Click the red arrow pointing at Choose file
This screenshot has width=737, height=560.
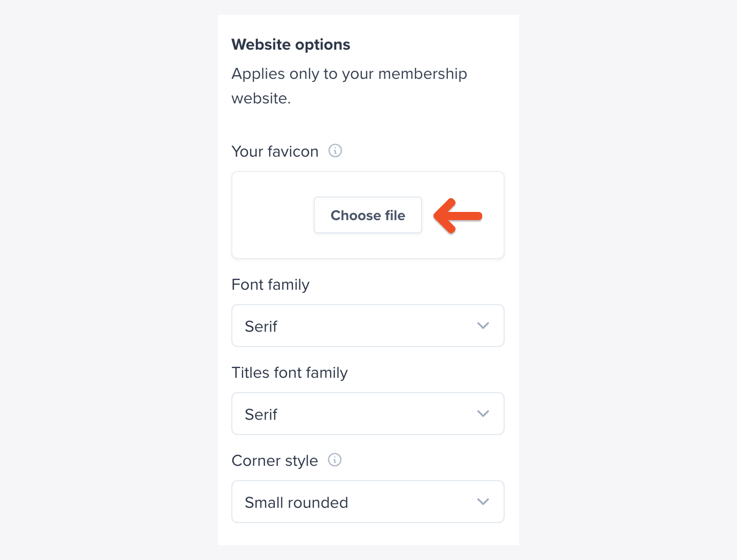tap(458, 216)
